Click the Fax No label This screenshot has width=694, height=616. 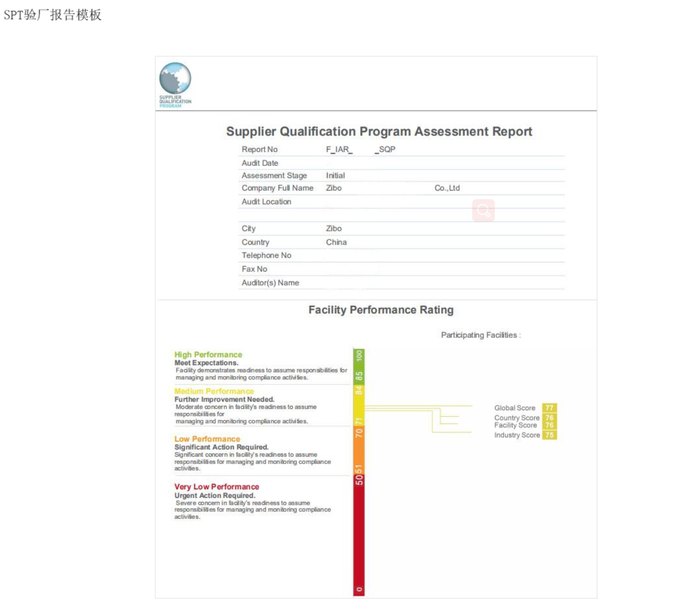254,269
